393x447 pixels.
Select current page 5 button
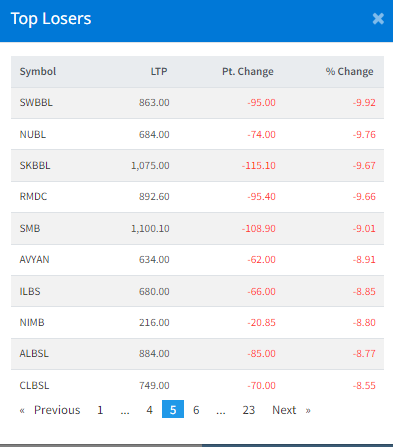[x=173, y=409]
